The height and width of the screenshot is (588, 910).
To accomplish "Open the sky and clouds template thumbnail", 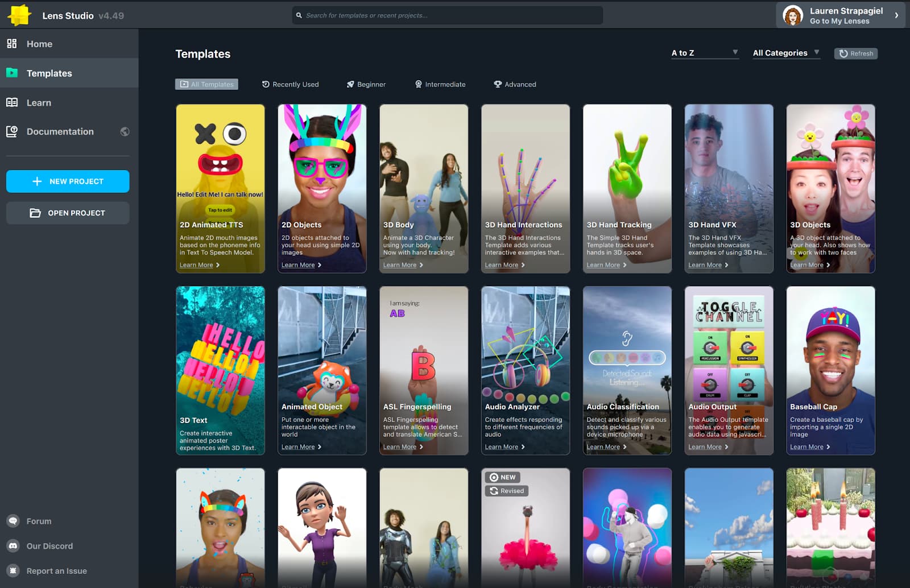I will [729, 528].
